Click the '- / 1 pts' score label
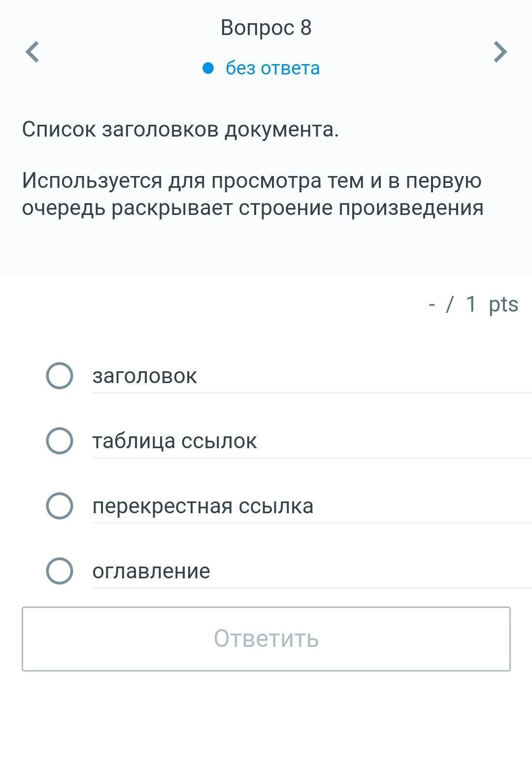Screen dimensions: 532x781 pyautogui.click(x=473, y=304)
